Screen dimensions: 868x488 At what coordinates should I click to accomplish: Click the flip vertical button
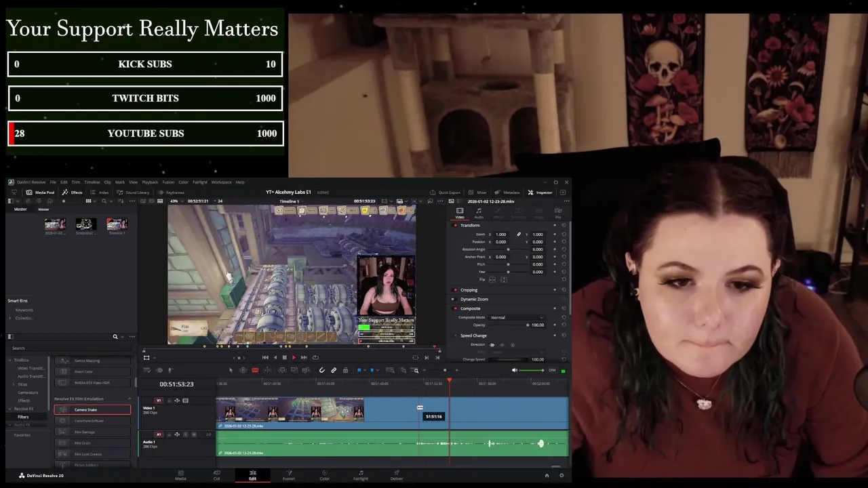[504, 280]
